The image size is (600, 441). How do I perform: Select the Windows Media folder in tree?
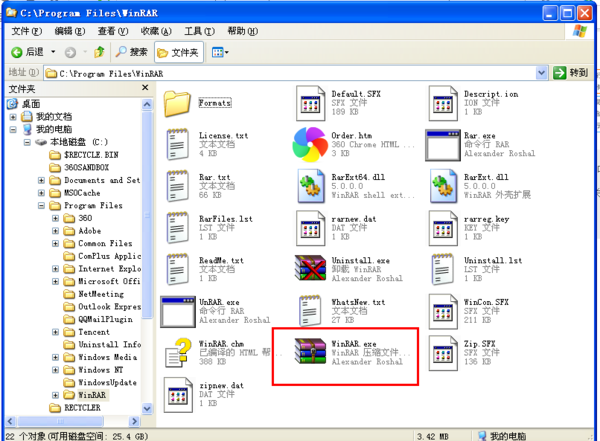coord(101,357)
